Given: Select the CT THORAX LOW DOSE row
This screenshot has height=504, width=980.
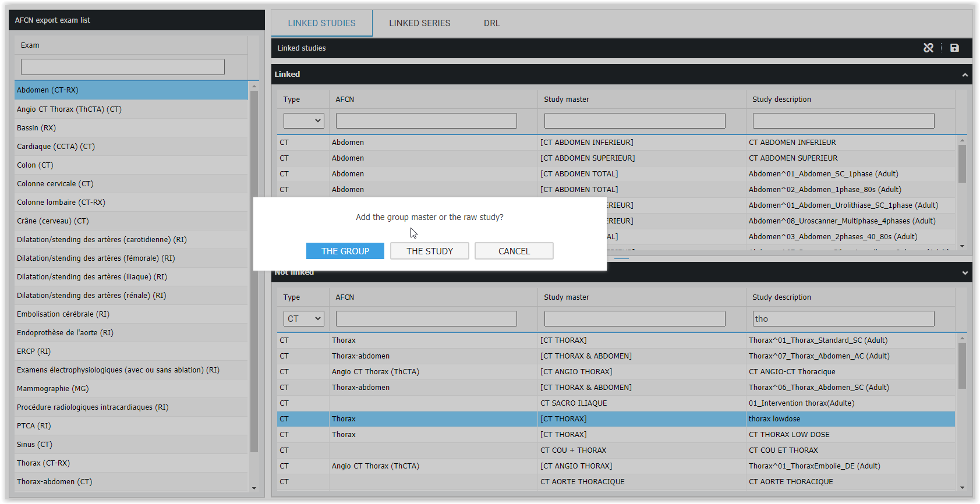Looking at the screenshot, I should 789,435.
